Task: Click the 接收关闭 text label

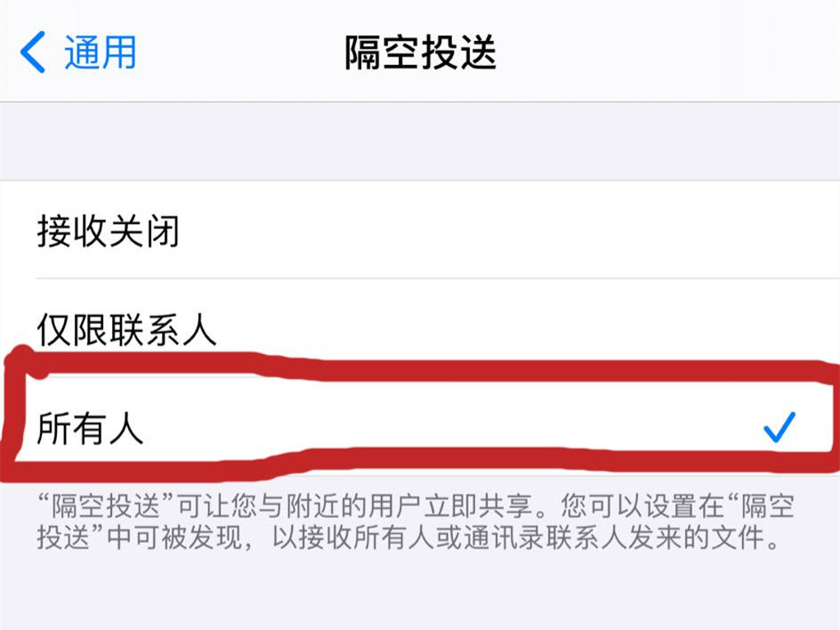Action: click(109, 232)
